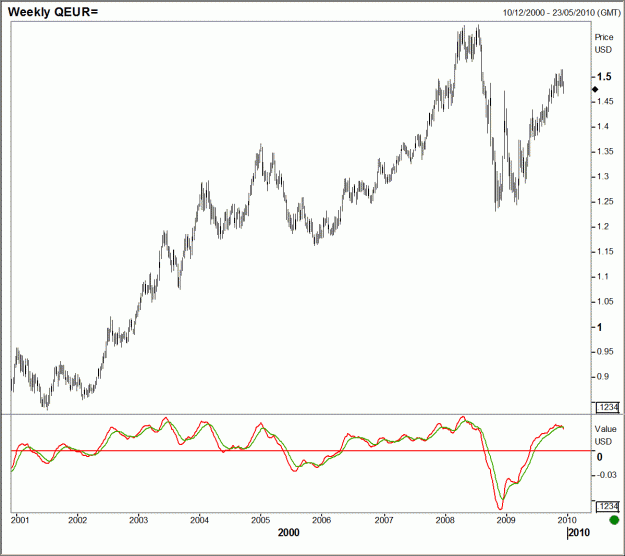This screenshot has height=556, width=625.
Task: Click the 1.5 price axis label
Action: coord(604,77)
